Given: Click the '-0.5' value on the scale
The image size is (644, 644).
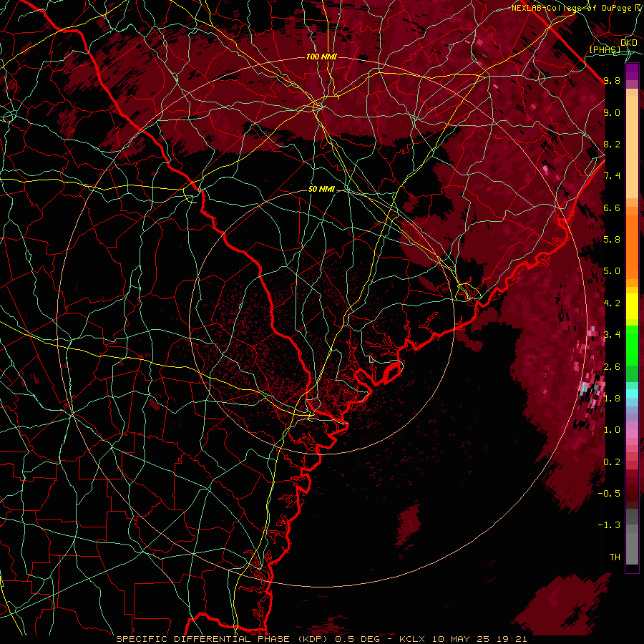Looking at the screenshot, I should point(609,494).
